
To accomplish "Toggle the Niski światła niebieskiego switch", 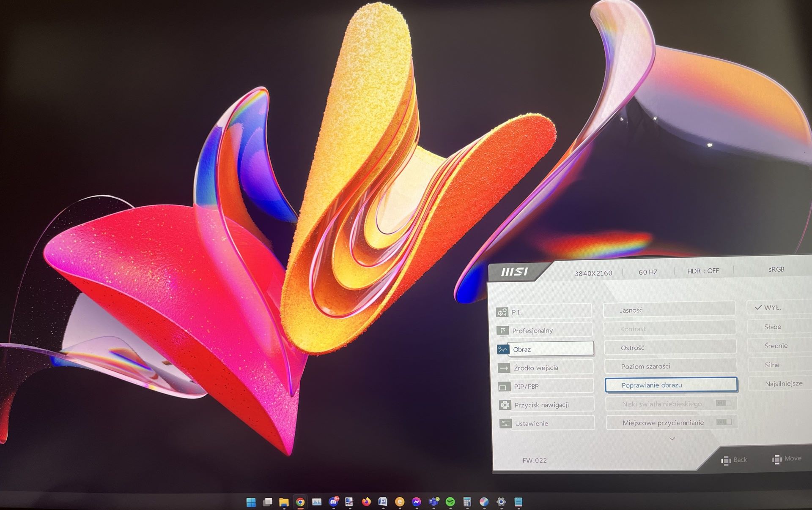I will [723, 403].
